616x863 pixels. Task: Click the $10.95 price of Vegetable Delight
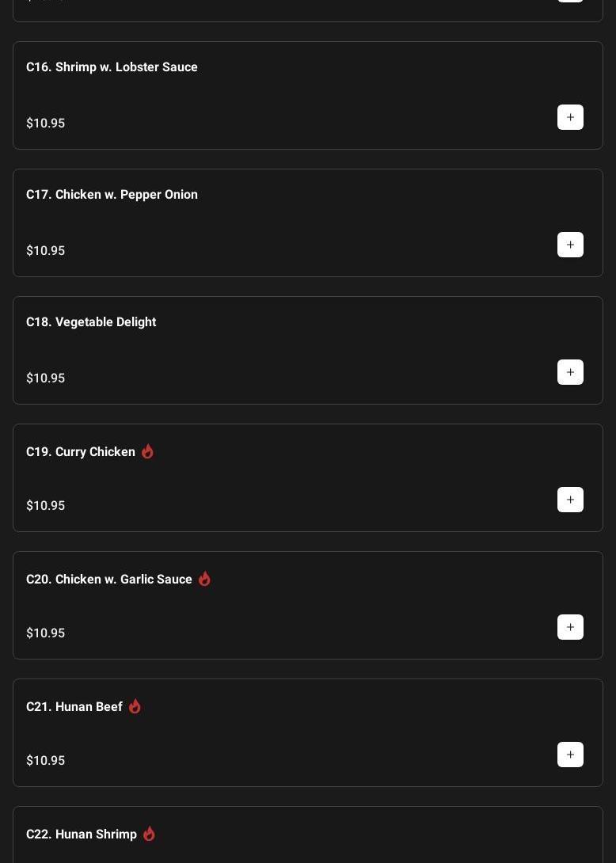point(46,378)
